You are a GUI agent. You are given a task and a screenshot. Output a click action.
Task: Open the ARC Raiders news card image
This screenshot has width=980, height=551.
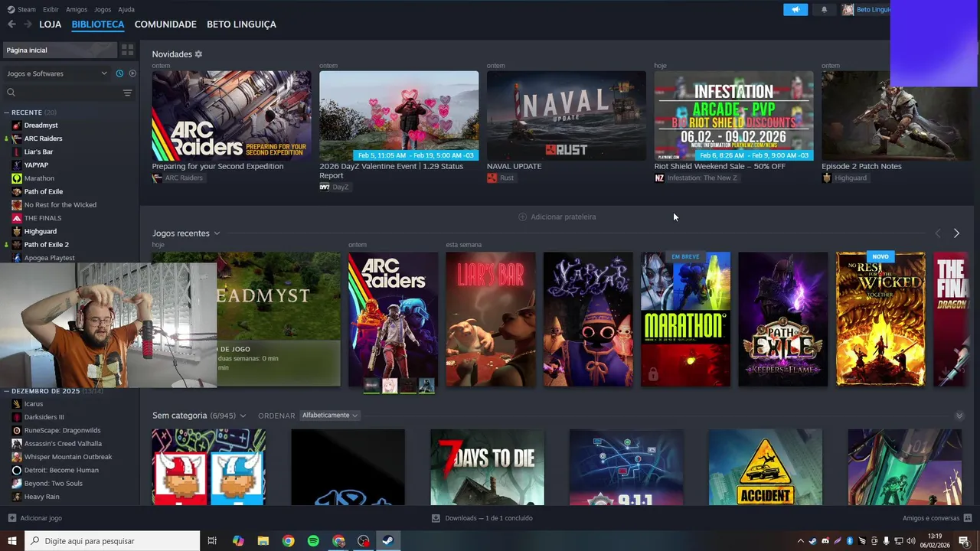pyautogui.click(x=231, y=116)
